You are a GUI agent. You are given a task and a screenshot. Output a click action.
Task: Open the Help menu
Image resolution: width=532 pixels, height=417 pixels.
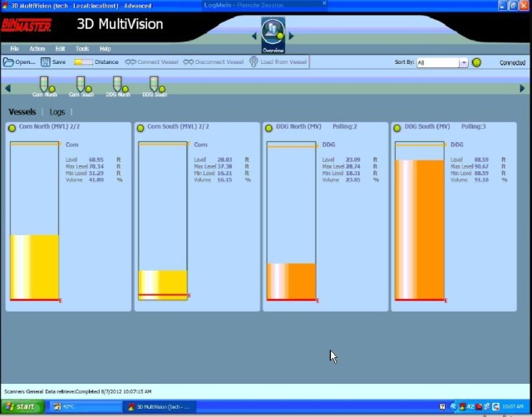pos(106,49)
